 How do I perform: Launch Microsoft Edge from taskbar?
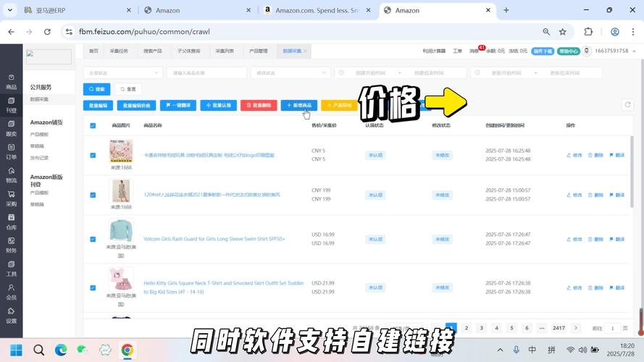coord(61,350)
